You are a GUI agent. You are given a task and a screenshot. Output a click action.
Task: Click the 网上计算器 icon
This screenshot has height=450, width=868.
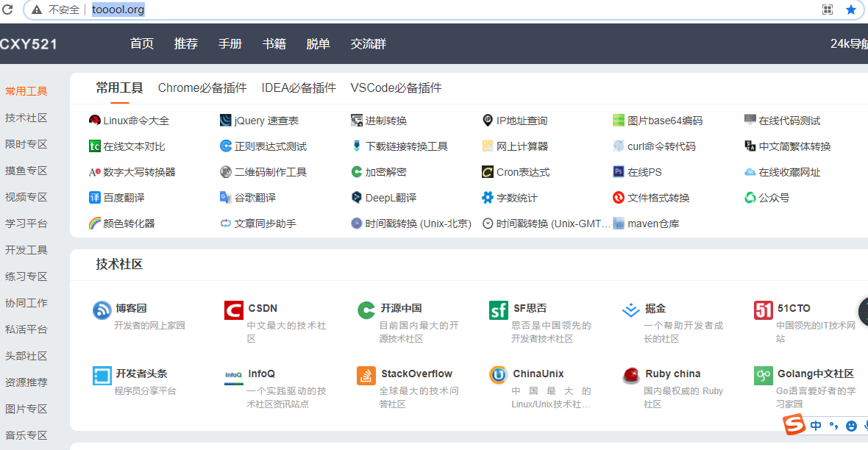488,146
